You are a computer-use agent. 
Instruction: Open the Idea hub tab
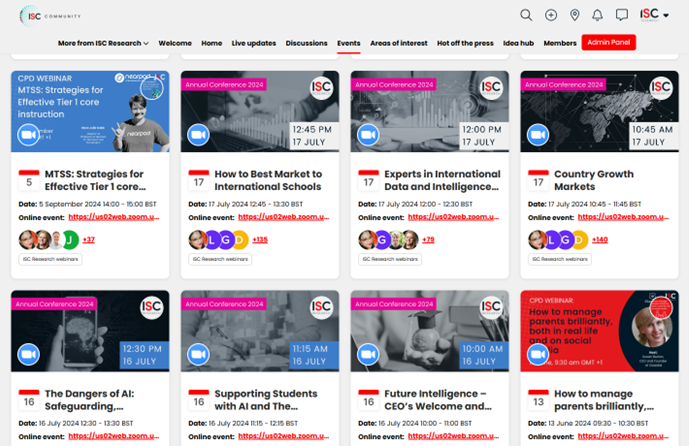[x=518, y=43]
